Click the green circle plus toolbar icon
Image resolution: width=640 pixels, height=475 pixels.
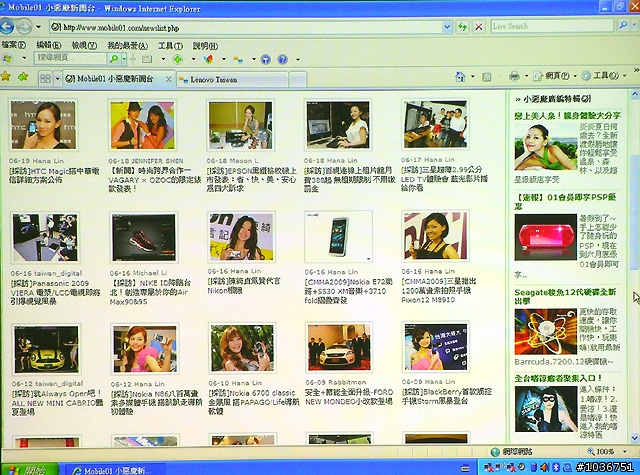click(x=178, y=60)
